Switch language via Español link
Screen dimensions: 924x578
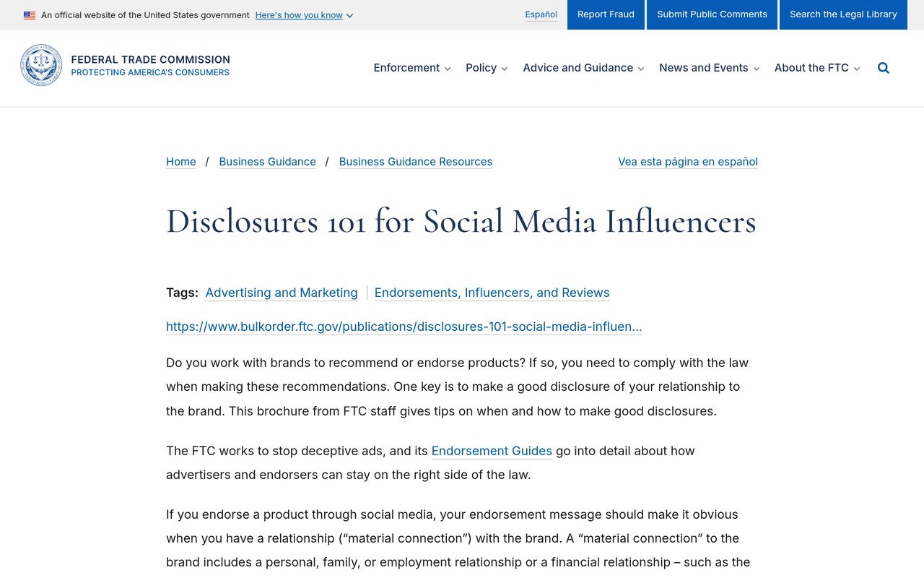pos(541,14)
